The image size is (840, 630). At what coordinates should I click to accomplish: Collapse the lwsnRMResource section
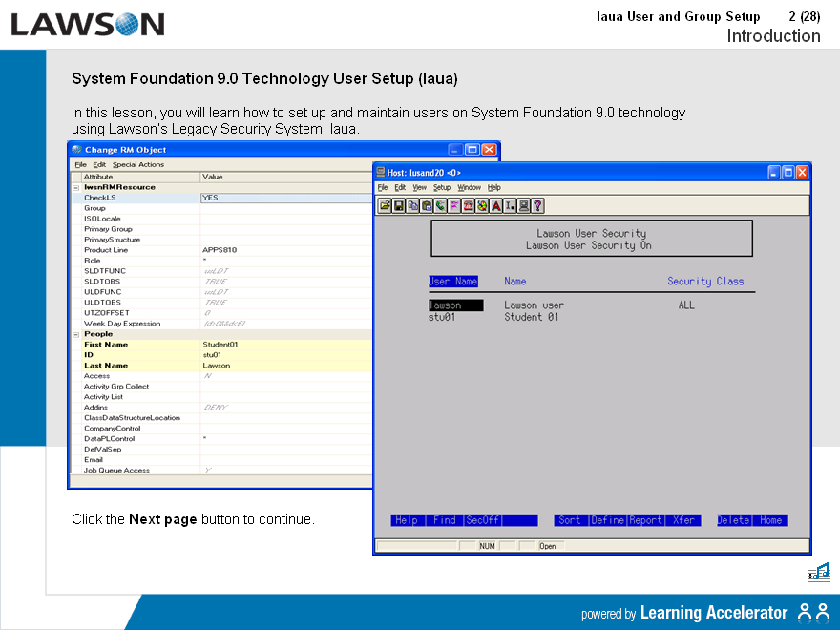point(76,187)
